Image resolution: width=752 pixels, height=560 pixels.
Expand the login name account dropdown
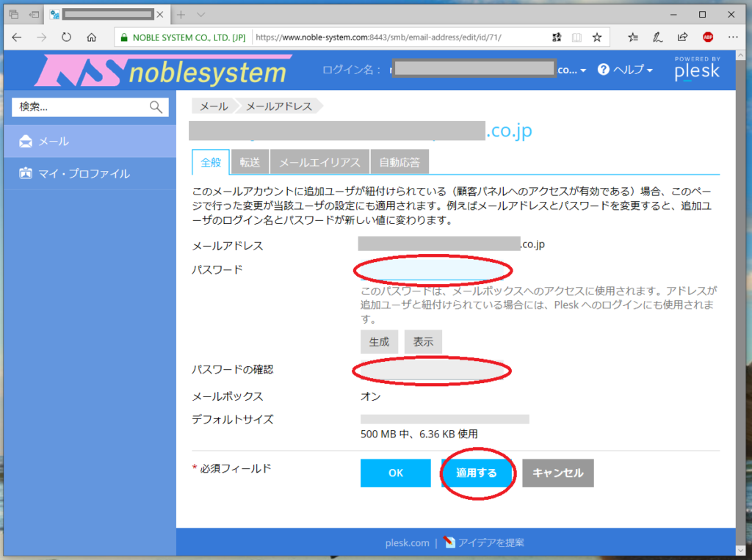coord(572,70)
